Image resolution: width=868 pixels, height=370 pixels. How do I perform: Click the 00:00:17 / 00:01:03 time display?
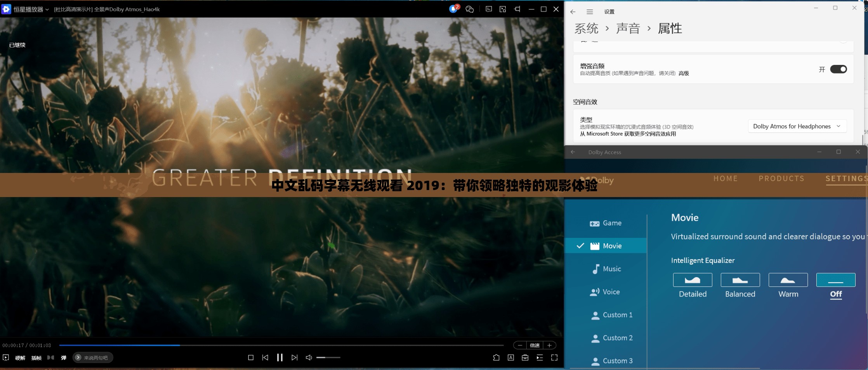[x=27, y=345]
